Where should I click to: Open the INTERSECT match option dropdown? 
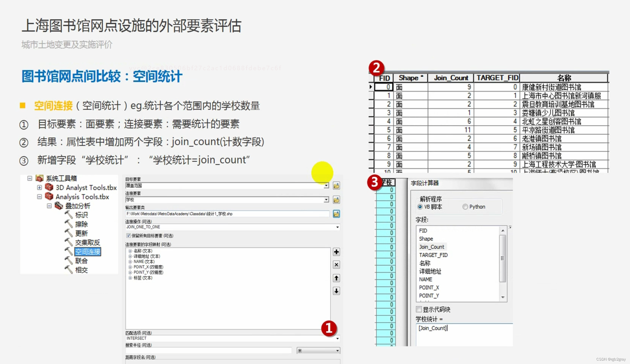coord(337,338)
